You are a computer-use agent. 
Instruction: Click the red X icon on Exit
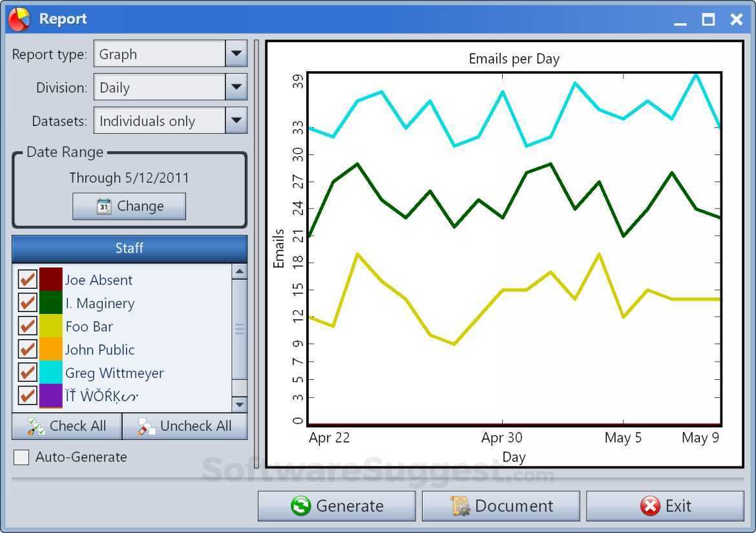651,506
